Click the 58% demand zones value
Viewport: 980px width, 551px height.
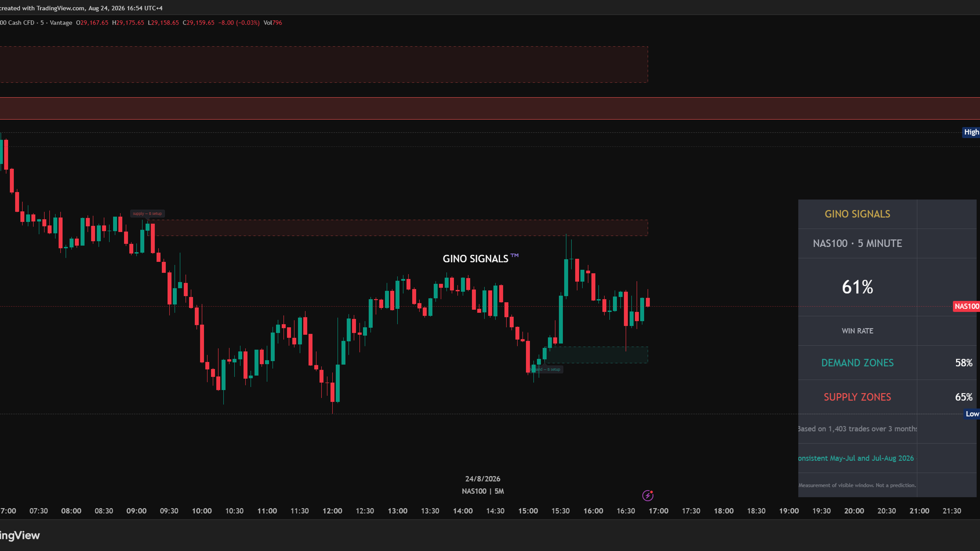coord(964,363)
